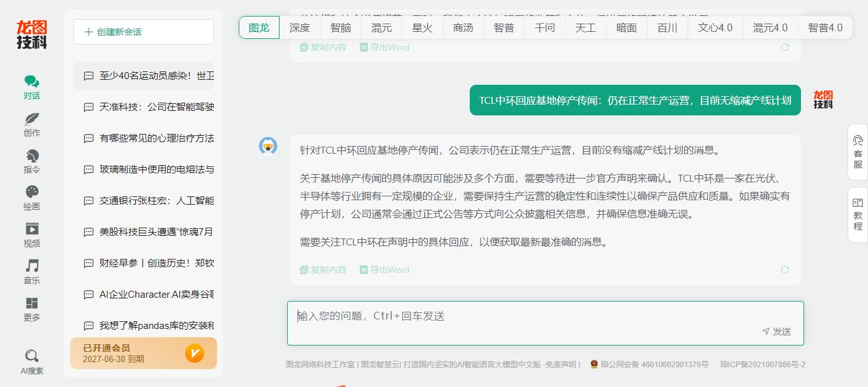Click 创建新会话 to start new chat
The height and width of the screenshot is (387, 868).
[144, 32]
